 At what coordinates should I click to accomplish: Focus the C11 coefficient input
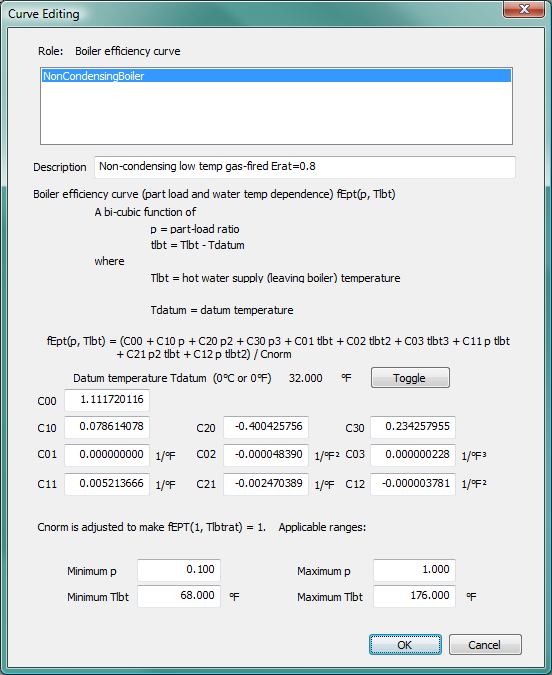[x=107, y=484]
